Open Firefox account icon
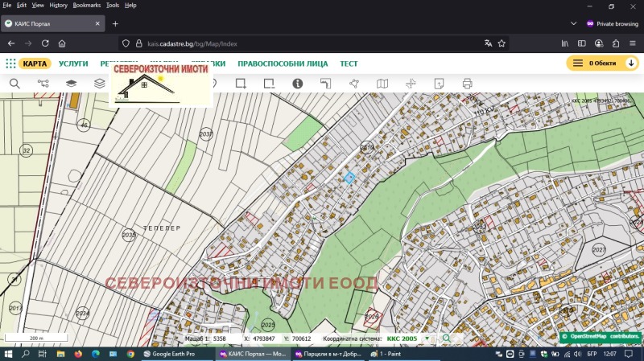Viewport: 644px width, 361px height. 599,43
